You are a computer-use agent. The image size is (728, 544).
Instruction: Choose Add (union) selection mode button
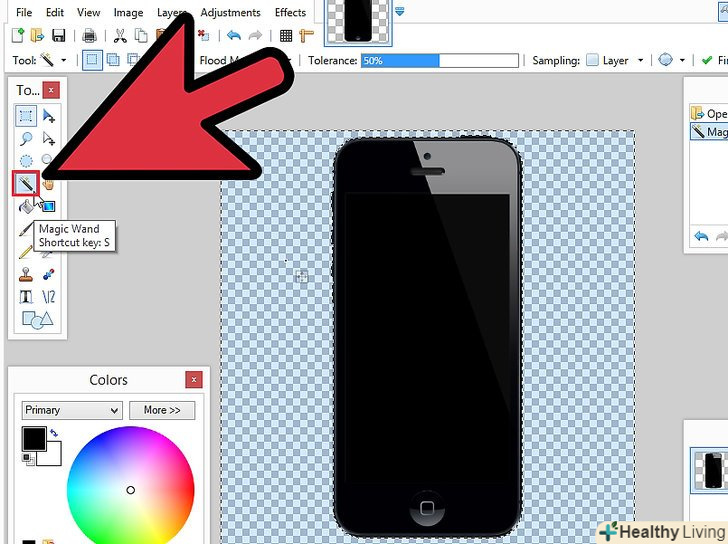tap(113, 60)
